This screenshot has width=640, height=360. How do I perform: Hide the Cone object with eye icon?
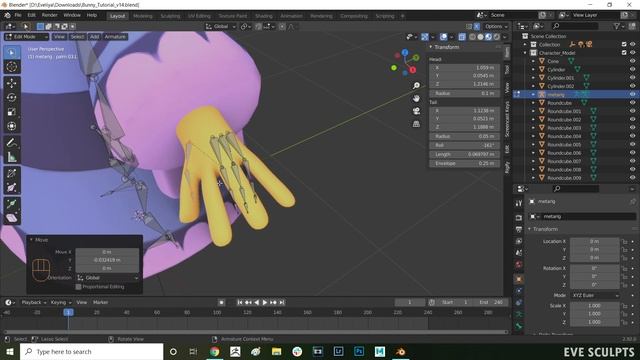632,61
